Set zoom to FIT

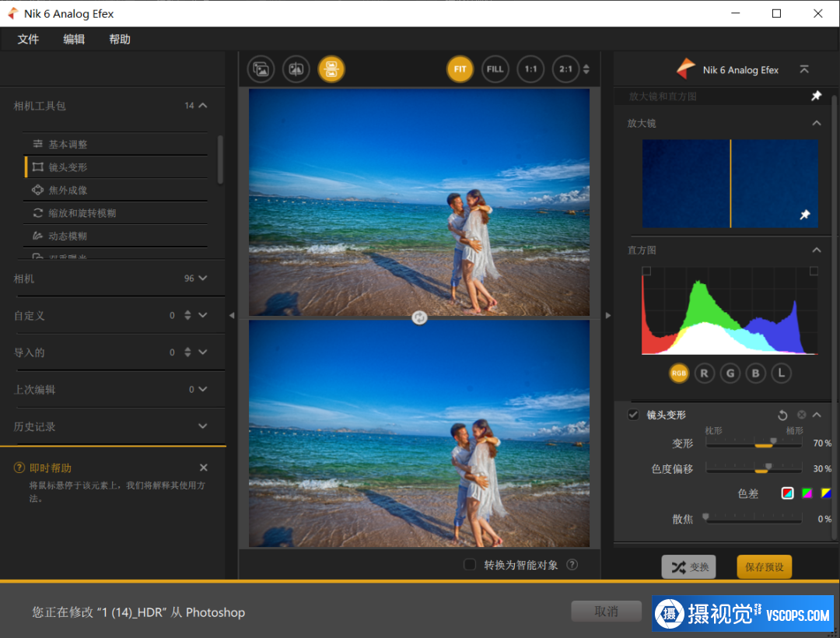click(460, 69)
